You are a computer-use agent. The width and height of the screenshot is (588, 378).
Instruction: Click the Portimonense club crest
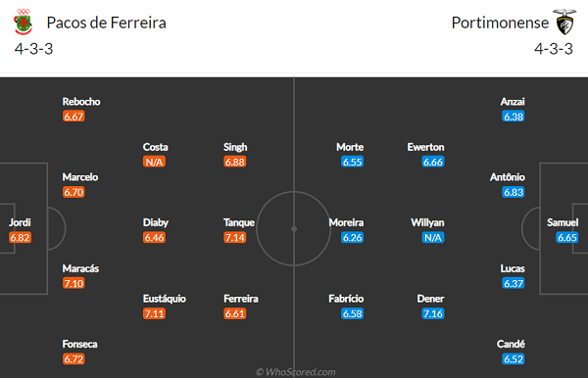(564, 23)
